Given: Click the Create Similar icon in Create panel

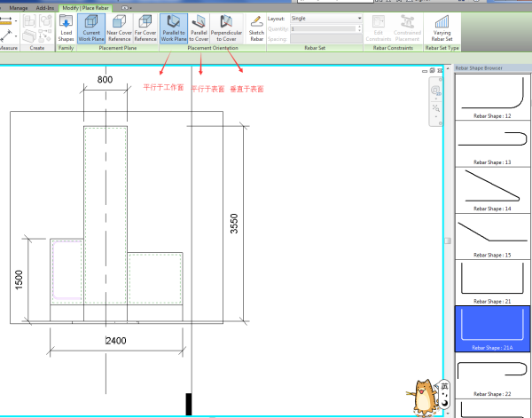Looking at the screenshot, I should [45, 35].
